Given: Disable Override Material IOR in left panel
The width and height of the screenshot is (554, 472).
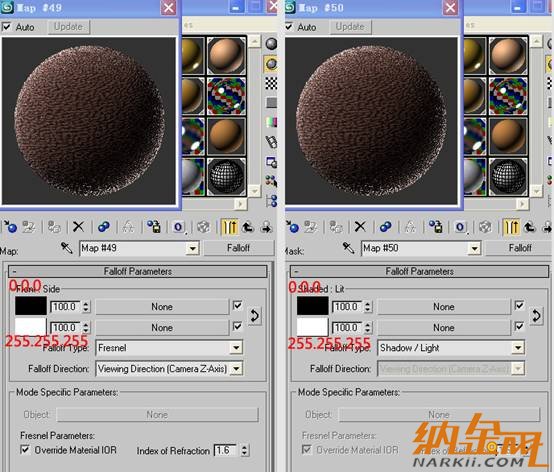Looking at the screenshot, I should (x=25, y=450).
